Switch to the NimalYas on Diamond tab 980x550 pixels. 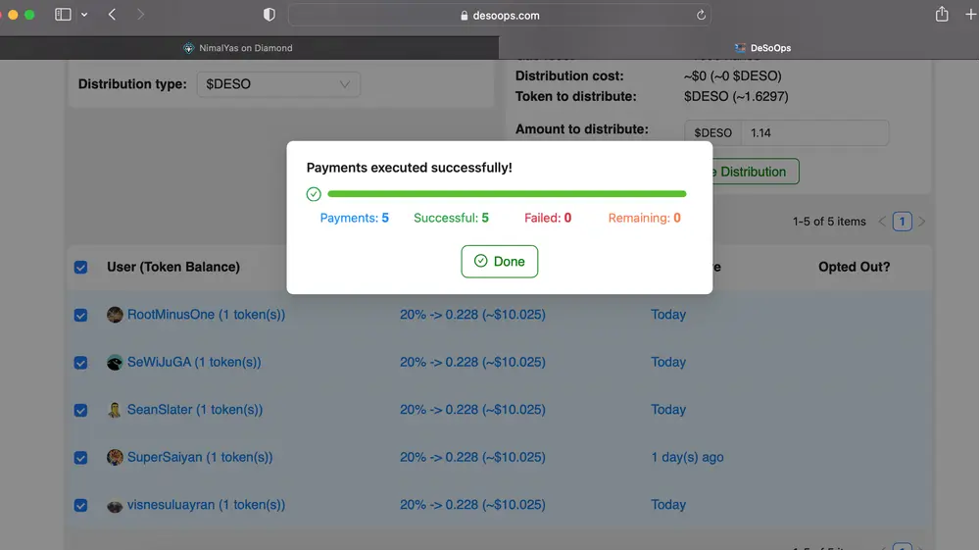tap(245, 48)
